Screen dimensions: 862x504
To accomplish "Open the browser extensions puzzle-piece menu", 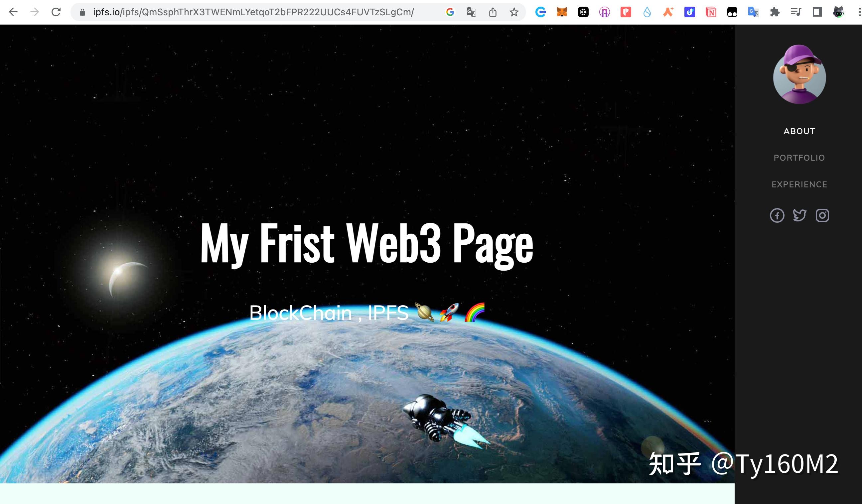I will coord(775,12).
